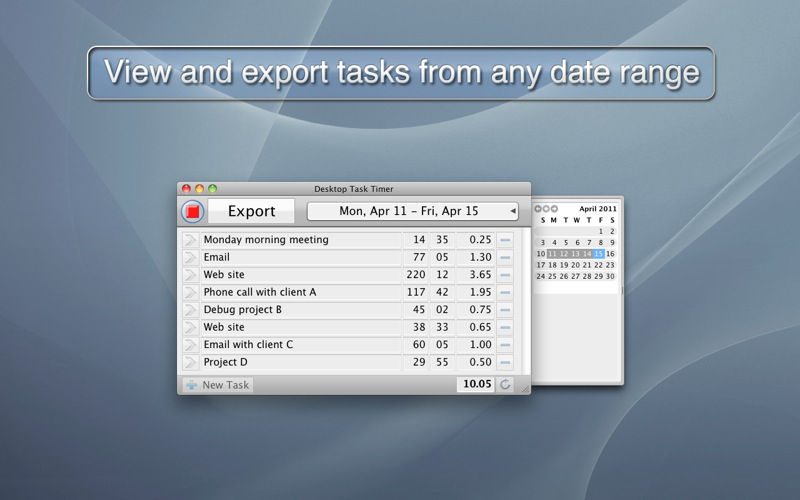Select the 'Email with client C' task name
This screenshot has width=800, height=500.
click(301, 344)
